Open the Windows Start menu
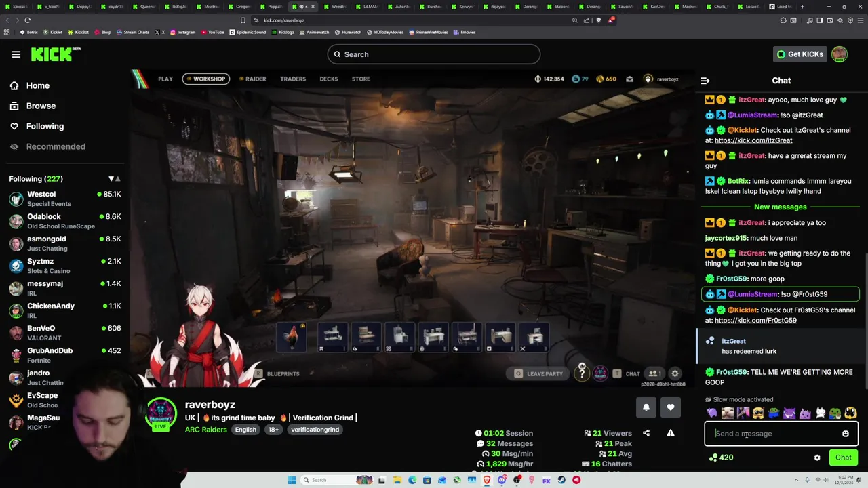This screenshot has height=488, width=868. tap(292, 480)
